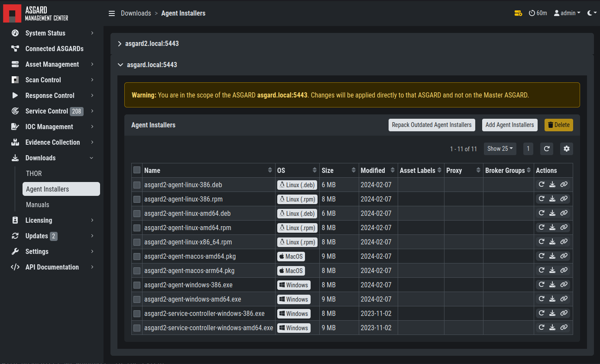Check asgard2-agent-linux-386.deb row checkbox

point(137,185)
